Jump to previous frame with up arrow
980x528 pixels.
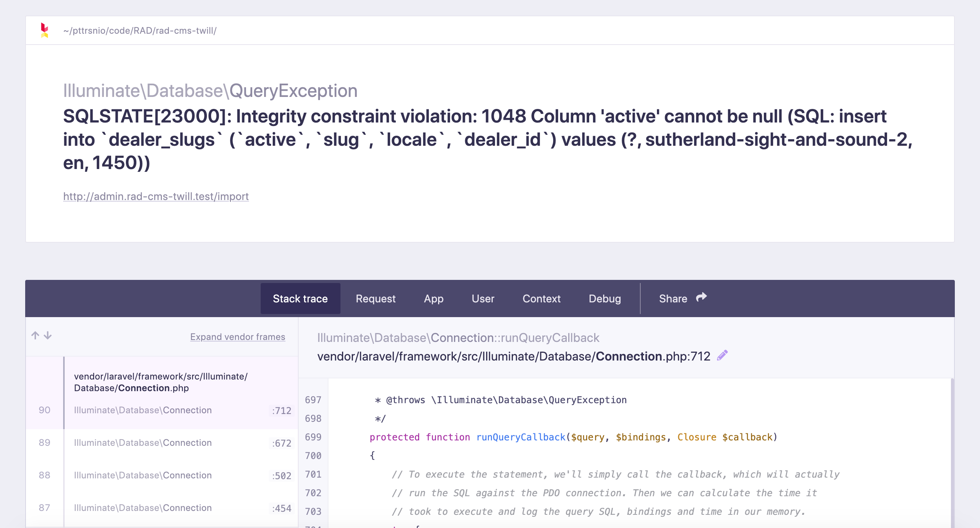(x=35, y=336)
